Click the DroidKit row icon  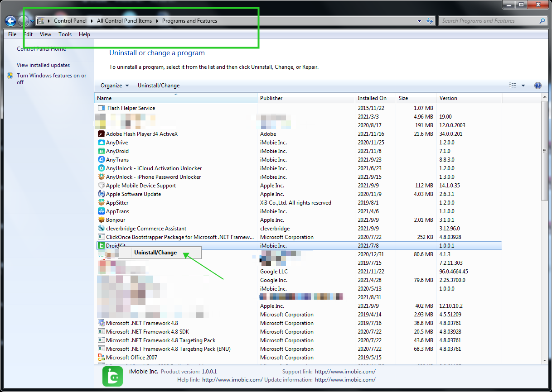click(102, 246)
